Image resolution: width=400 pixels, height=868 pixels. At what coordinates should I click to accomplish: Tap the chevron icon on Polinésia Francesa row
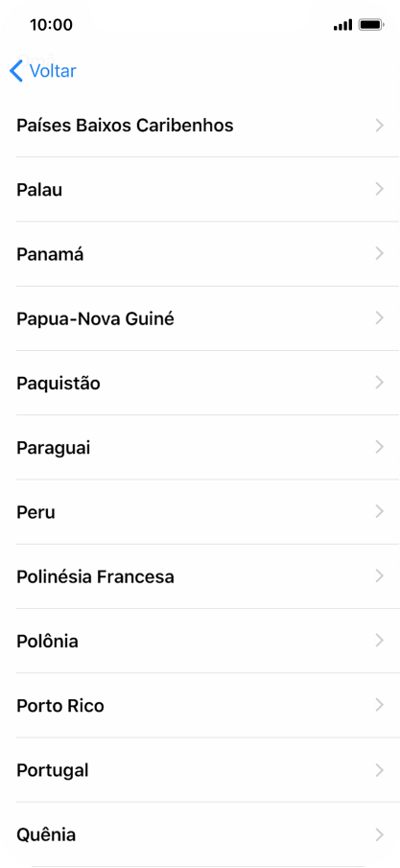coord(380,576)
